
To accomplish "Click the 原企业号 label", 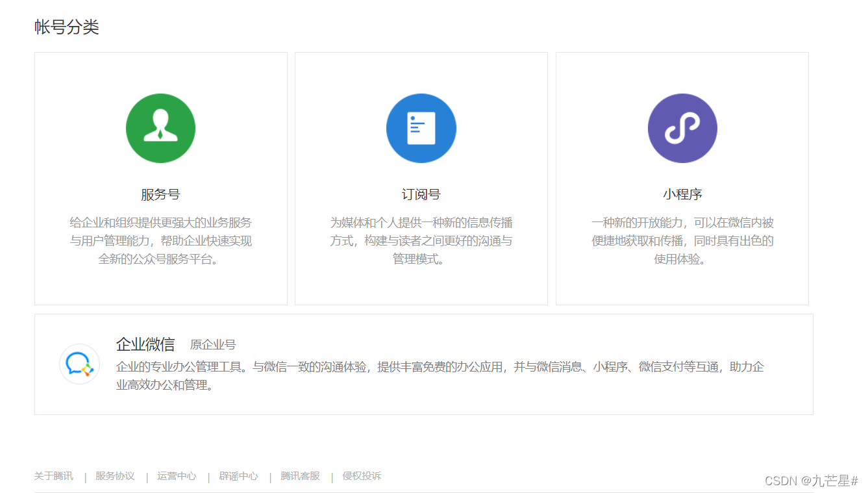I will (x=213, y=345).
